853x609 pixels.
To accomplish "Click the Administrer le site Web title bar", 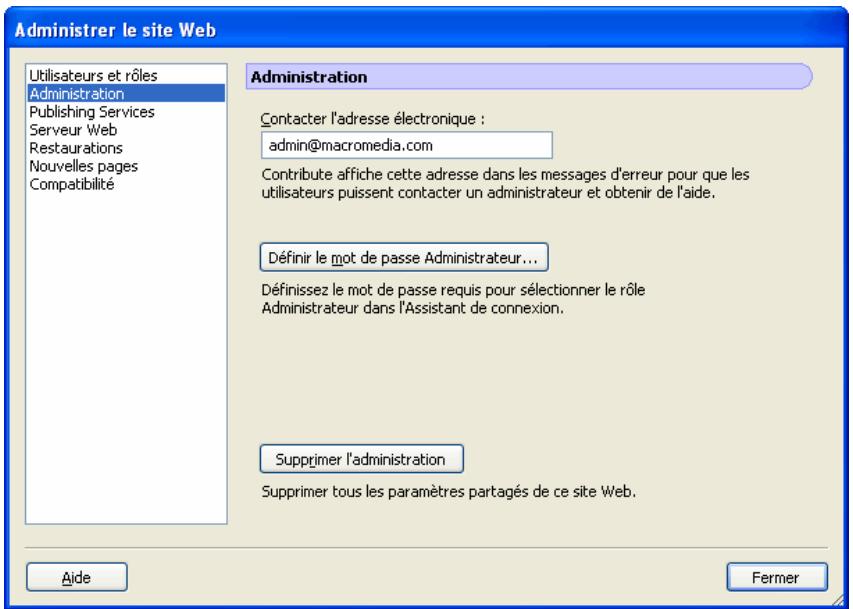I will (426, 29).
